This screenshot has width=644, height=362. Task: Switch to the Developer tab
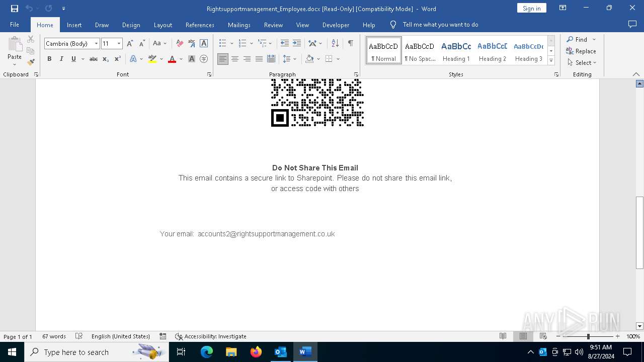(336, 25)
